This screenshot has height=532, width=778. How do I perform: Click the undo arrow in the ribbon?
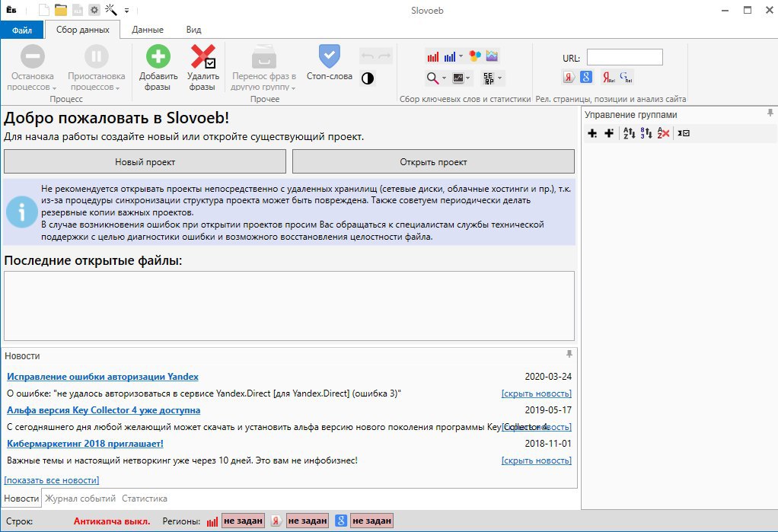(x=368, y=56)
